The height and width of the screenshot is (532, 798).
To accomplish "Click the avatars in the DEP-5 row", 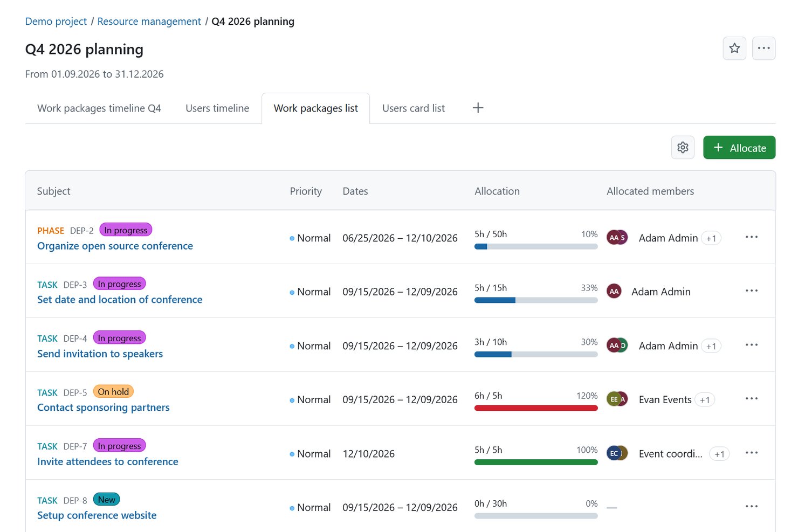I will (617, 399).
